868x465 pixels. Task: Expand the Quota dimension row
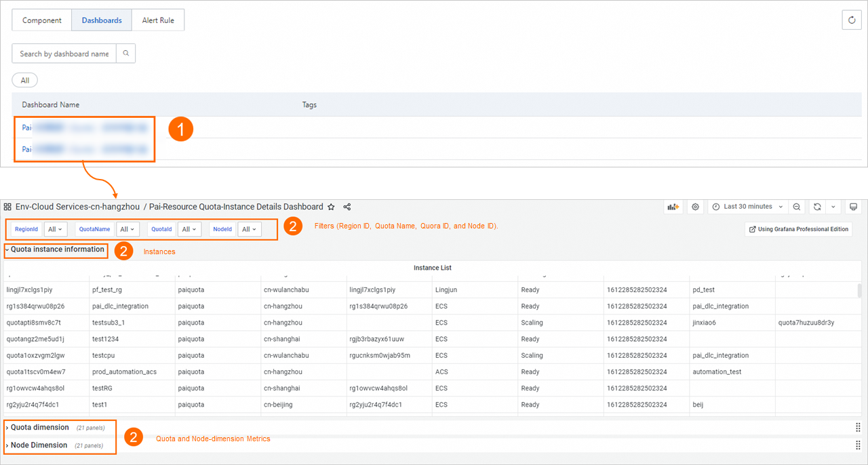tap(39, 427)
